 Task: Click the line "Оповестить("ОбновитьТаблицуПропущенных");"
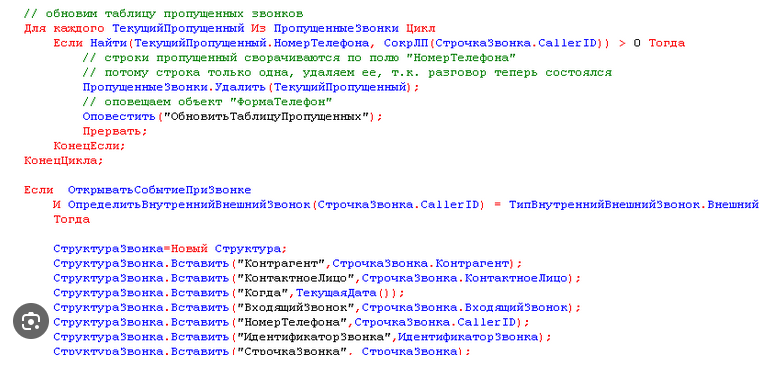232,117
